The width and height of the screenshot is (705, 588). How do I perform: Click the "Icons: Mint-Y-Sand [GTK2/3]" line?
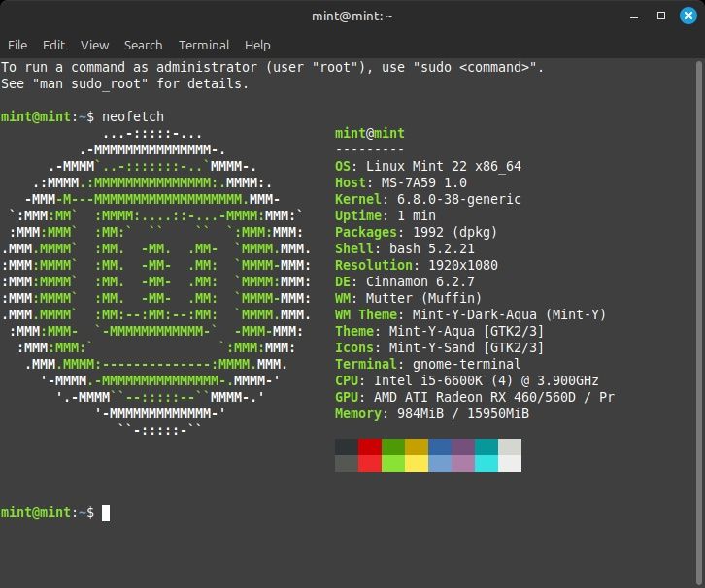click(440, 347)
